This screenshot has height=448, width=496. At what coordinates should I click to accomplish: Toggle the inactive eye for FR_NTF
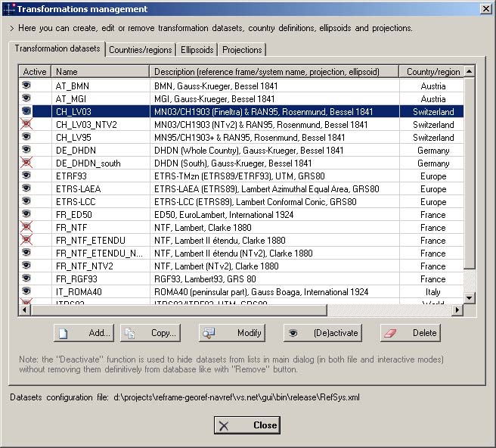27,228
